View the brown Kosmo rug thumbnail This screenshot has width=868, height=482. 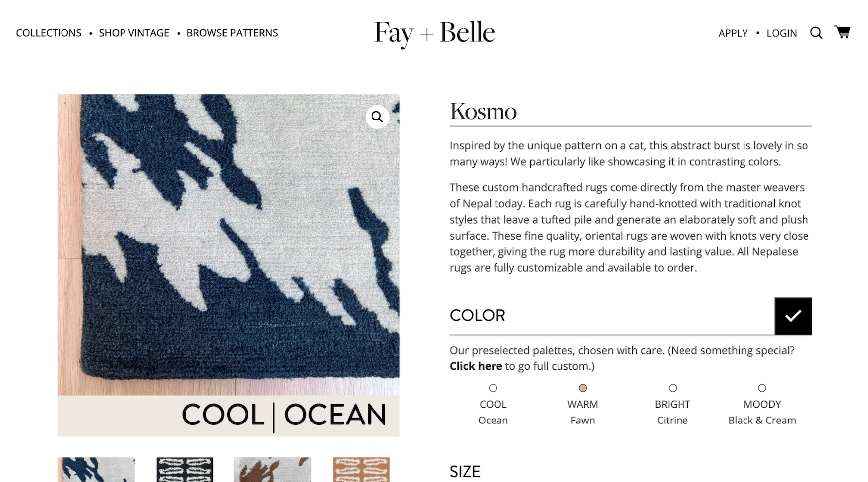click(x=273, y=471)
